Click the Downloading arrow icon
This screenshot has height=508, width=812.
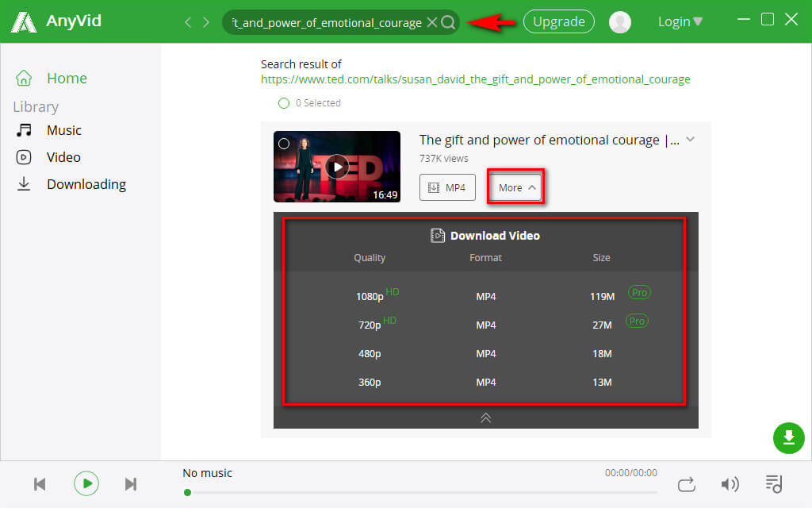coord(24,183)
